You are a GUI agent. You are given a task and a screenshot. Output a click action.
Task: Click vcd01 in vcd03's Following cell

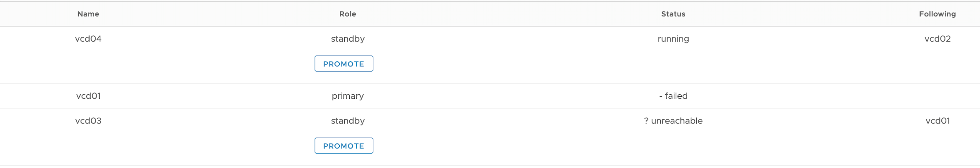(x=937, y=121)
